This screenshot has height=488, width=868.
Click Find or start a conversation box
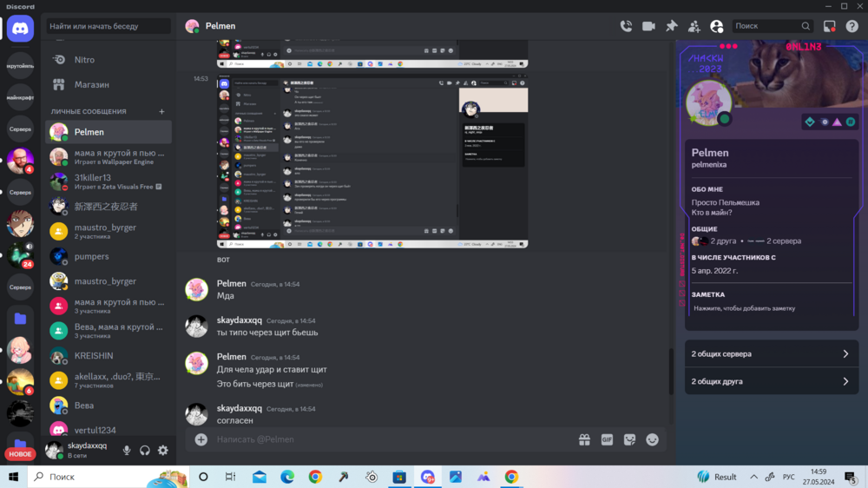pyautogui.click(x=108, y=26)
